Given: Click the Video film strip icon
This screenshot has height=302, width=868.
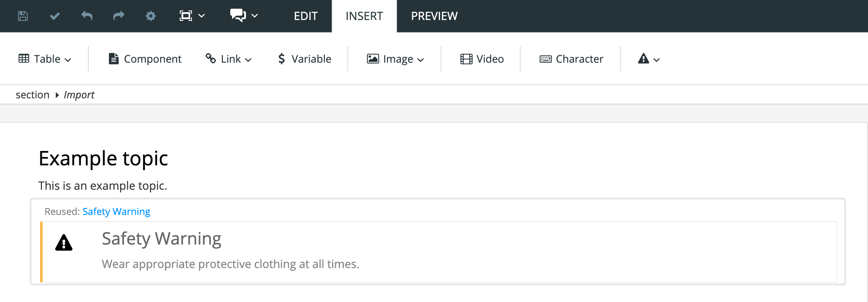Looking at the screenshot, I should [466, 59].
